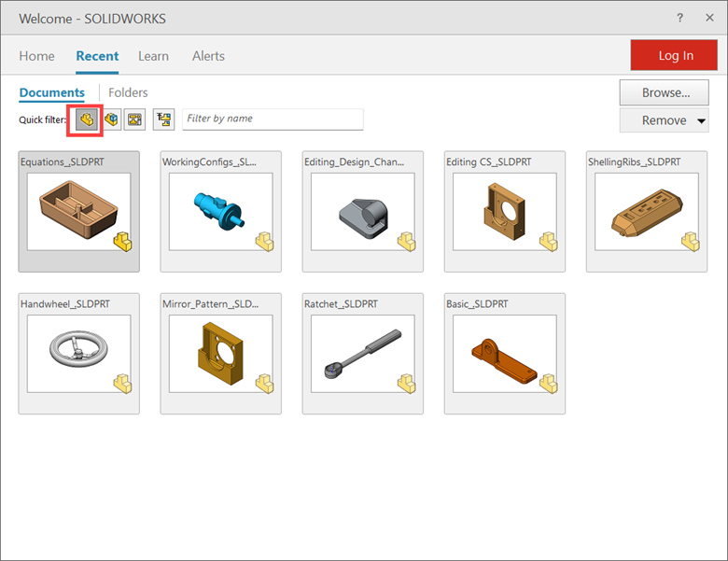Switch to the Folders sub-tab
Image resolution: width=728 pixels, height=561 pixels.
(128, 92)
